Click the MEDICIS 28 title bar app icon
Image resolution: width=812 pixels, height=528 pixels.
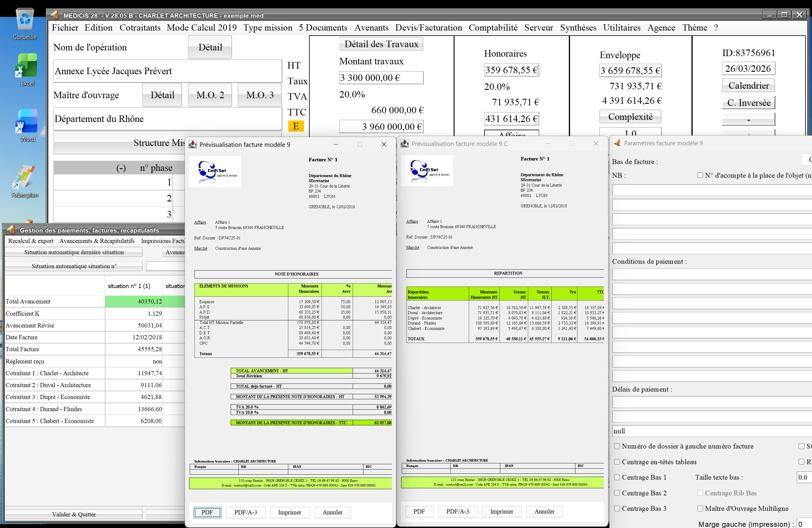pos(55,15)
